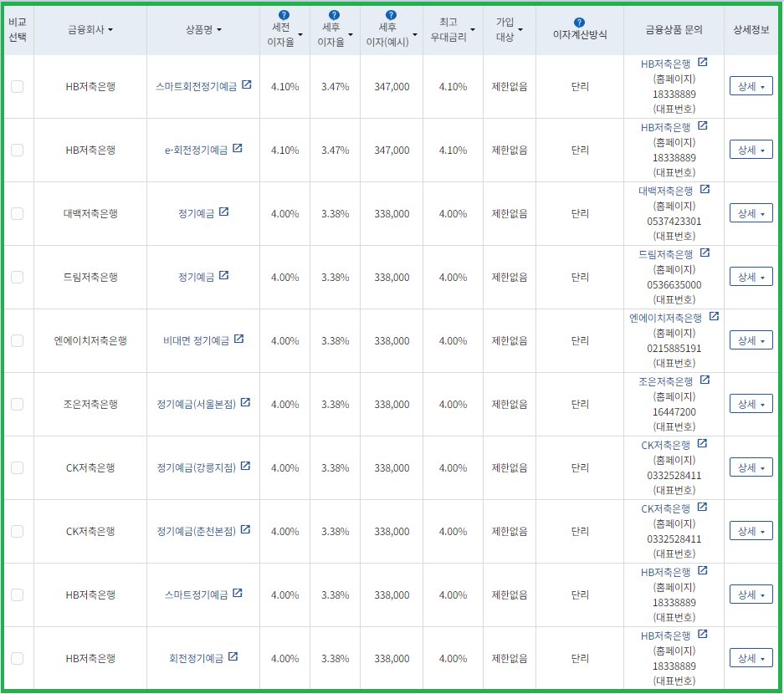
Task: Open homepage icon in 스마트회전정기예금 row inquiry
Action: (703, 62)
